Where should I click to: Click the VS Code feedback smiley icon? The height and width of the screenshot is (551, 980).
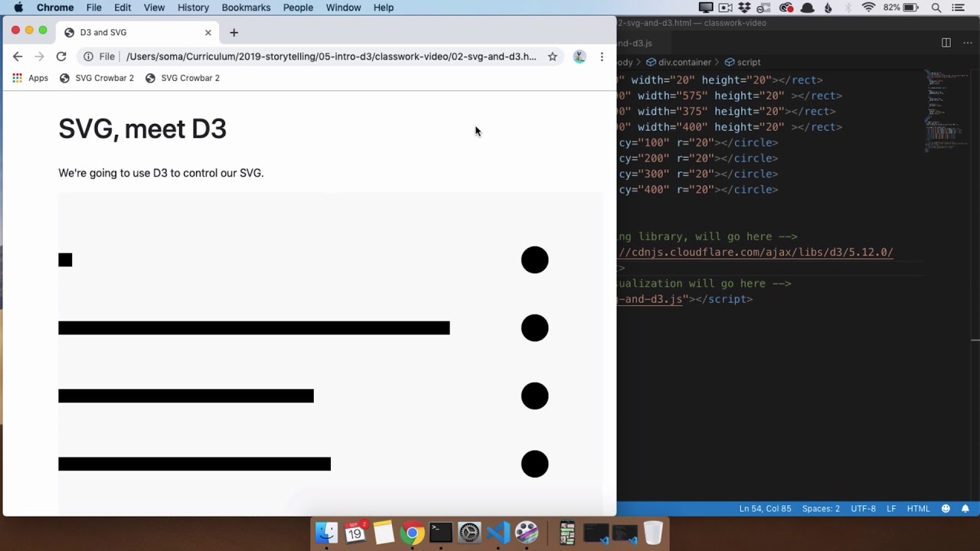pos(946,509)
